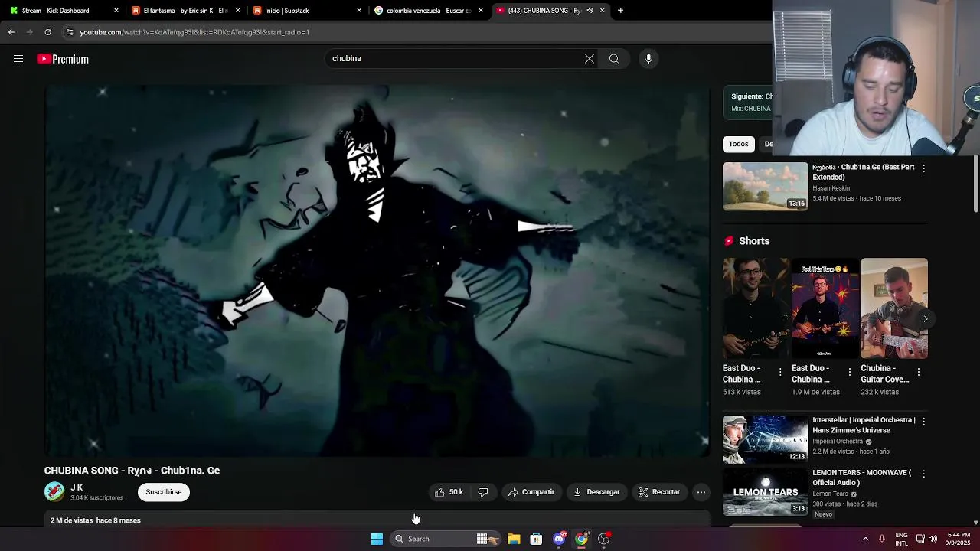Click the LEMON TEARS - MOONWAVE title
This screenshot has height=551, width=980.
tap(862, 478)
